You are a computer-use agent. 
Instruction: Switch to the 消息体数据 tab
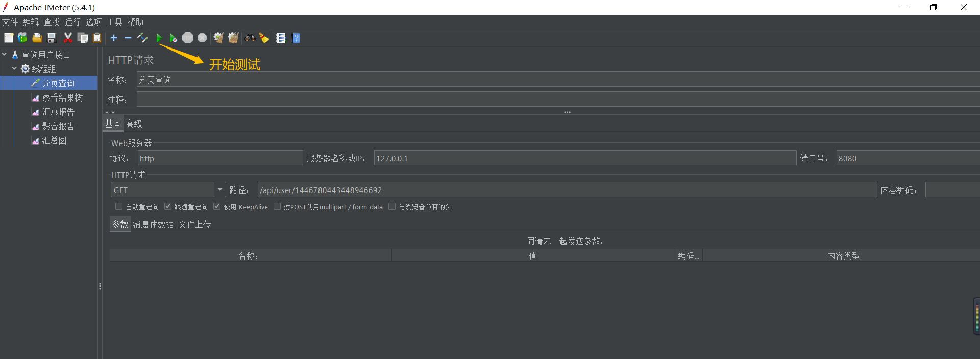pos(153,224)
